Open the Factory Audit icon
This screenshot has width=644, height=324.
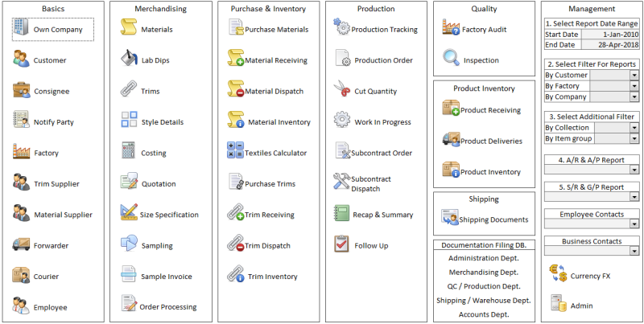pos(451,29)
